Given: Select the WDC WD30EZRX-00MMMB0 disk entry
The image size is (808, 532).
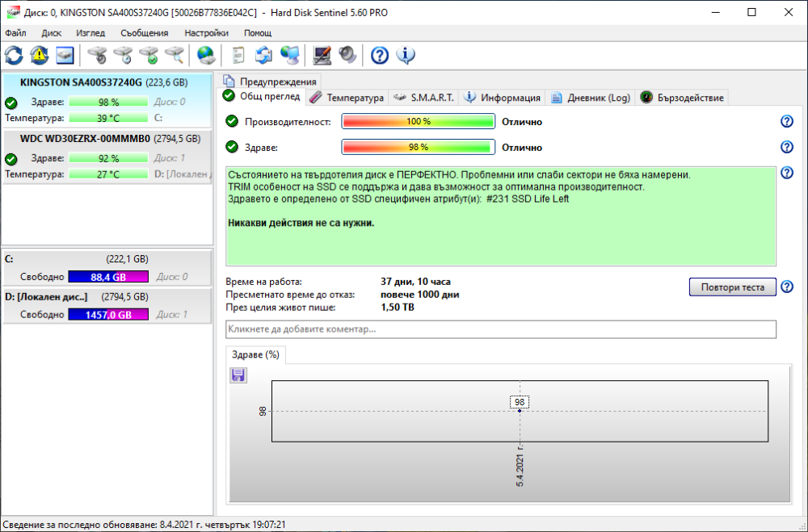Looking at the screenshot, I should (107, 156).
